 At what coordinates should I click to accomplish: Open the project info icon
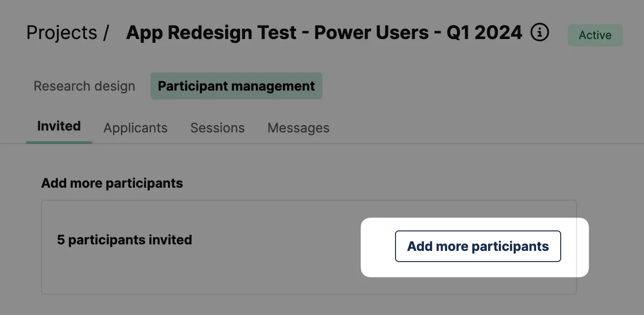click(540, 33)
